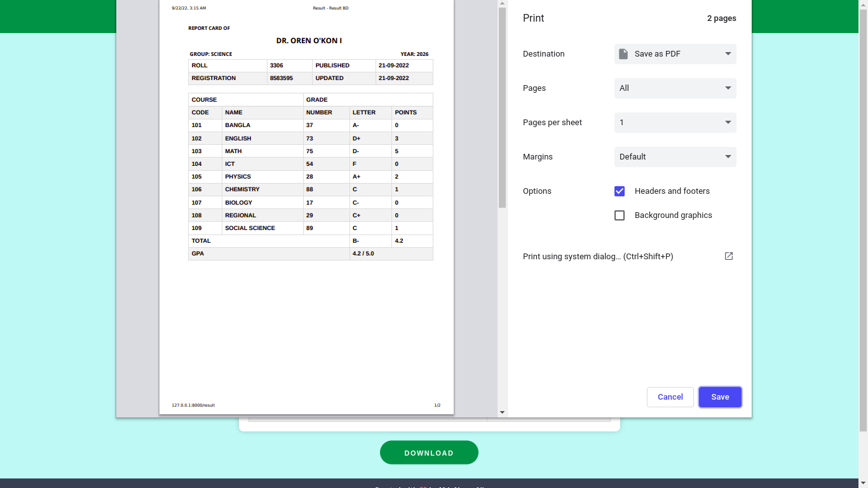Click the CHEMISTRY course name
This screenshot has height=488, width=868.
pos(242,189)
